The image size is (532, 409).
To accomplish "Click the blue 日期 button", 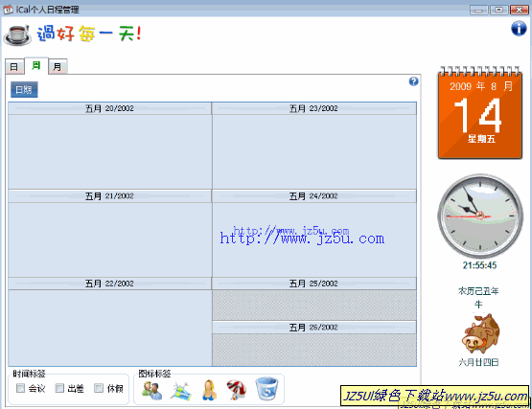I will 24,89.
